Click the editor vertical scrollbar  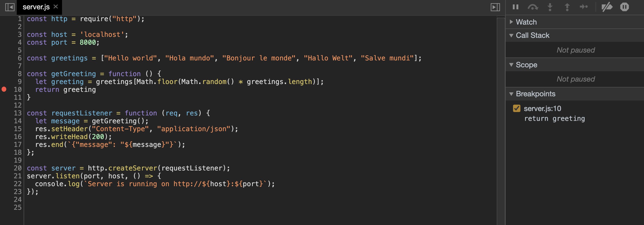[x=501, y=121]
